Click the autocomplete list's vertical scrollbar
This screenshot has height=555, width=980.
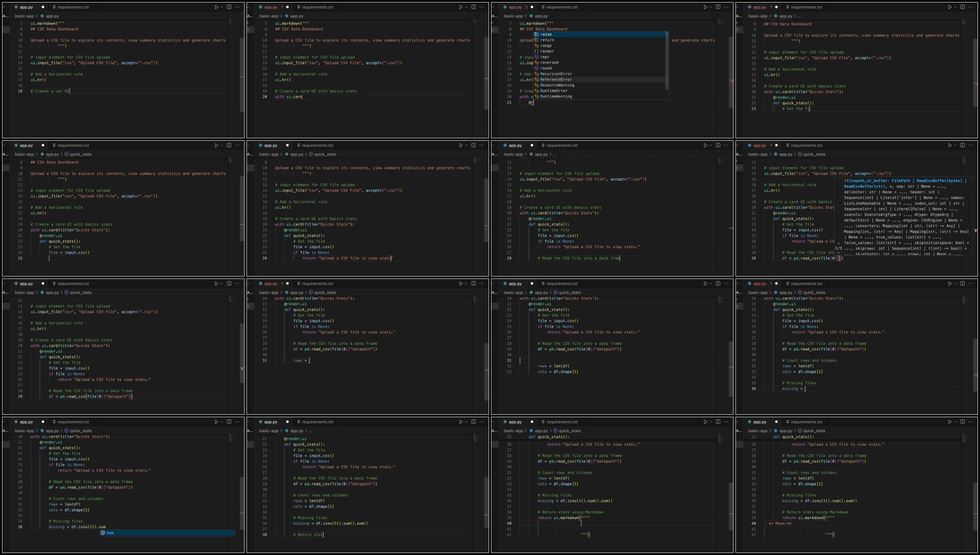[x=667, y=61]
